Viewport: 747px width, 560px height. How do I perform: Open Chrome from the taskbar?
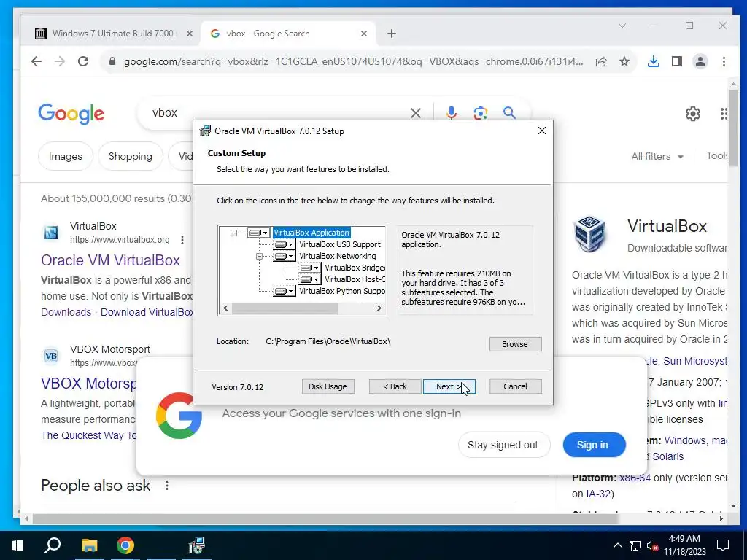(x=125, y=545)
